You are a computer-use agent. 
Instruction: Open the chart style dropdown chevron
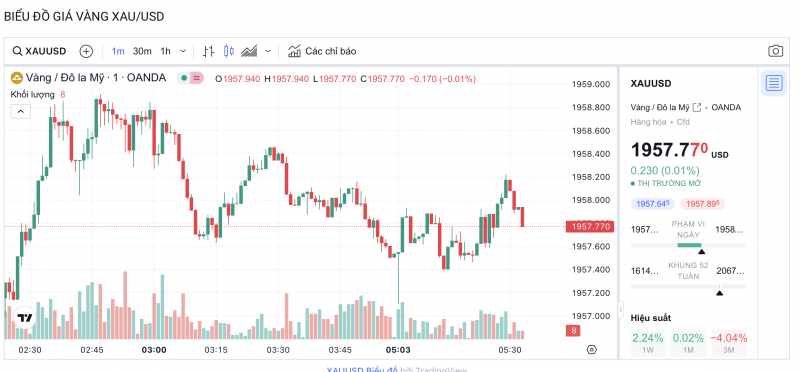click(268, 51)
